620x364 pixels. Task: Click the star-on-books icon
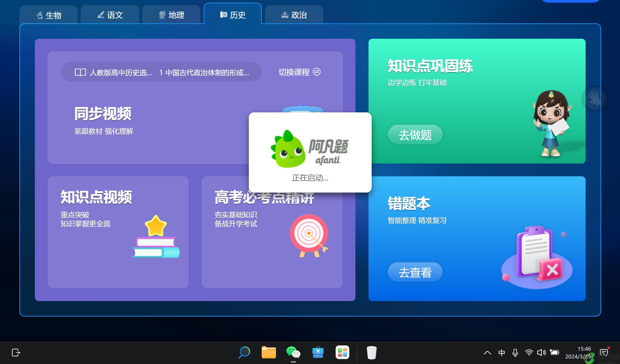(x=156, y=236)
